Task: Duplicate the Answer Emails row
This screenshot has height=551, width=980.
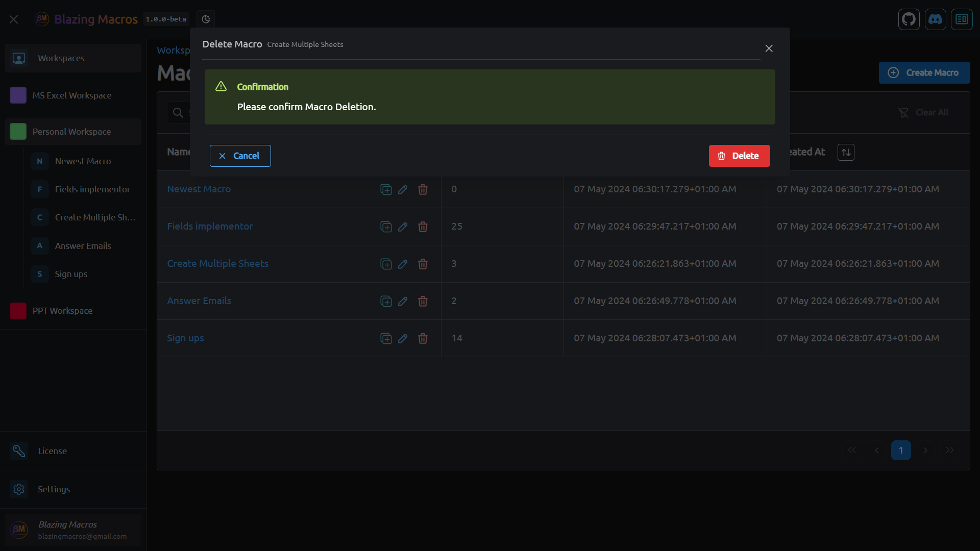Action: coord(386,301)
